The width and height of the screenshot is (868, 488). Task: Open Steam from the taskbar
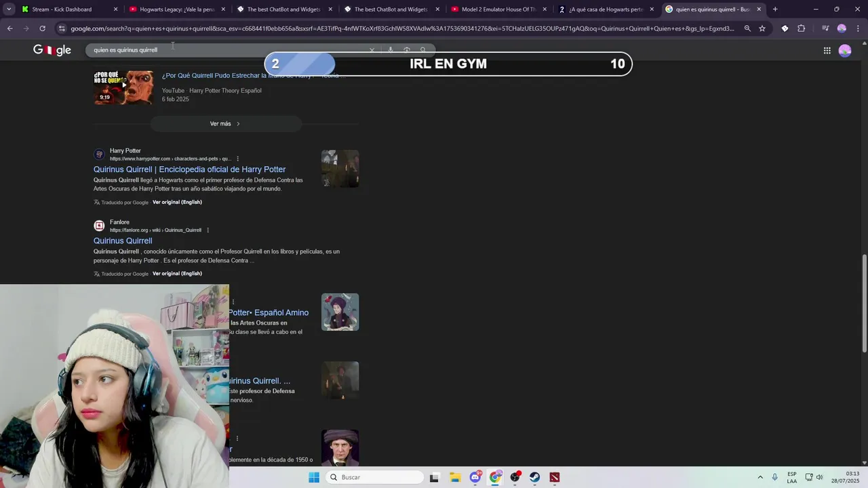(x=535, y=477)
